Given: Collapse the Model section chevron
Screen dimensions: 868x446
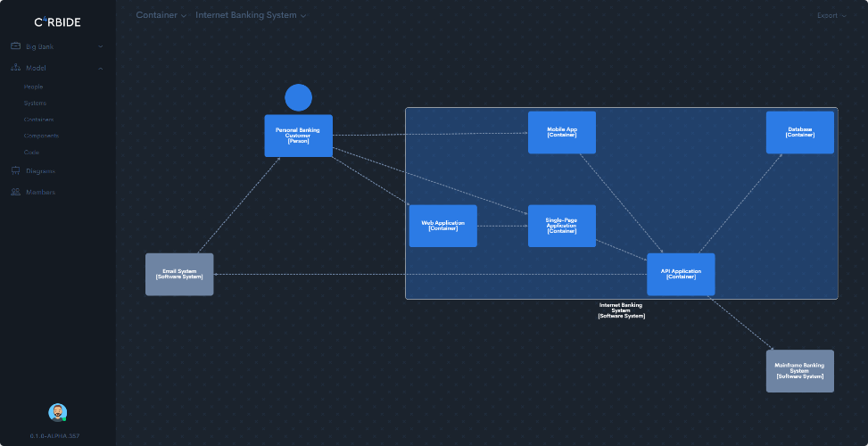Looking at the screenshot, I should point(101,68).
